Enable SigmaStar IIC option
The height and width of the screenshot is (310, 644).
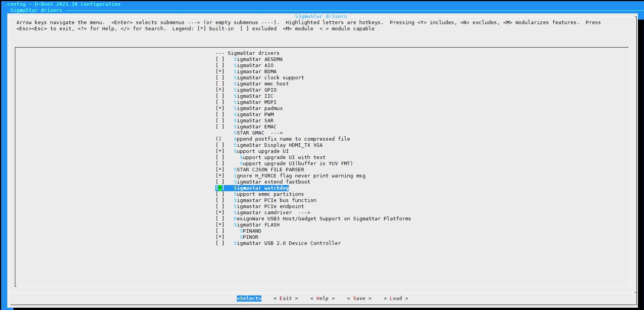coord(245,96)
